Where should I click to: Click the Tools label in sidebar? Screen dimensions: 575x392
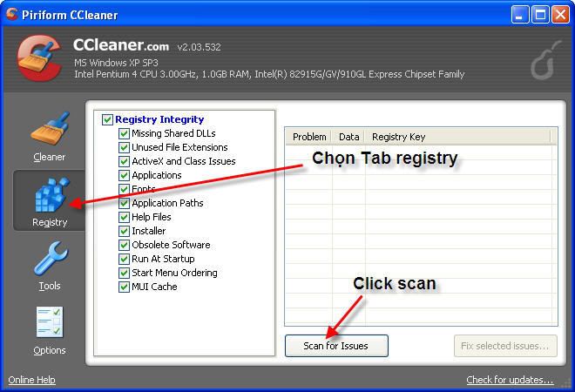tap(50, 286)
